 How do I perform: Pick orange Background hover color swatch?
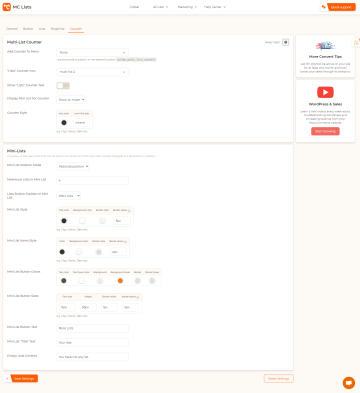coord(120,281)
